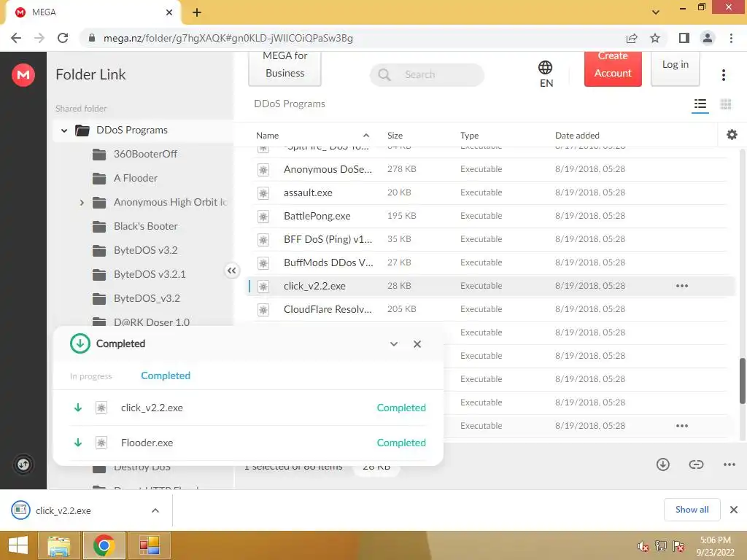Viewport: 747px width, 560px height.
Task: Share this page icon in address bar
Action: tap(632, 38)
